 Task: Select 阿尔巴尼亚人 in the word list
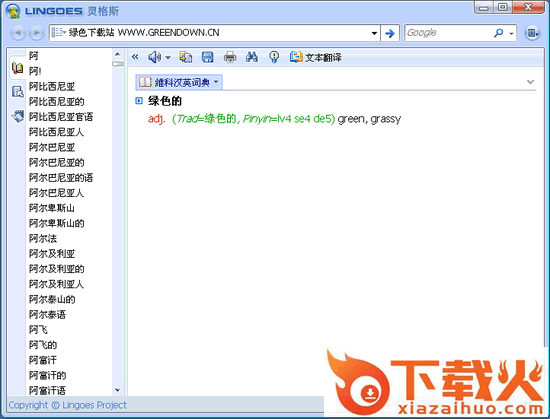point(56,192)
